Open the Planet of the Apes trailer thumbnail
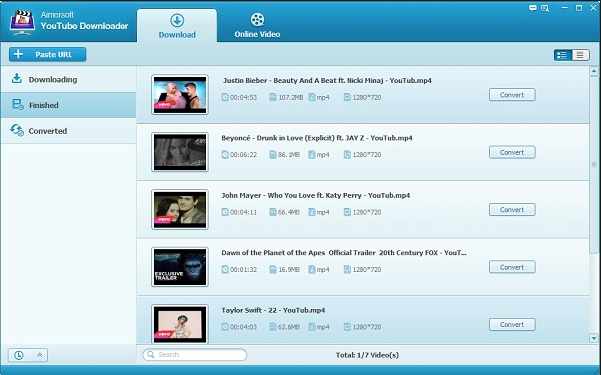This screenshot has height=375, width=601. [x=180, y=267]
